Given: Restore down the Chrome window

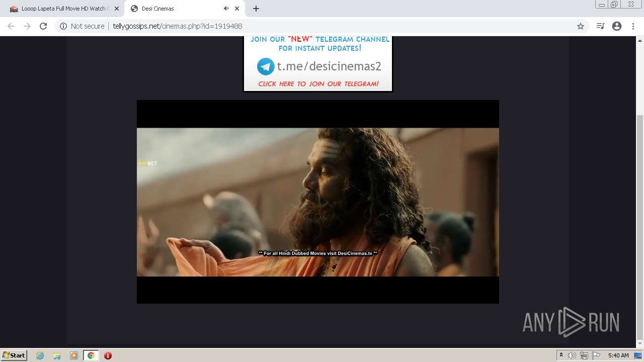Looking at the screenshot, I should click(614, 5).
